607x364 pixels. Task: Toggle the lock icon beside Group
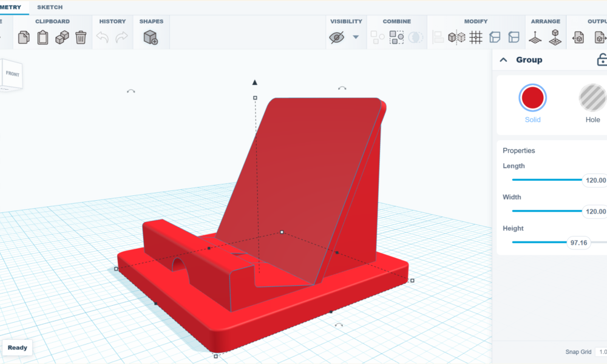point(602,59)
